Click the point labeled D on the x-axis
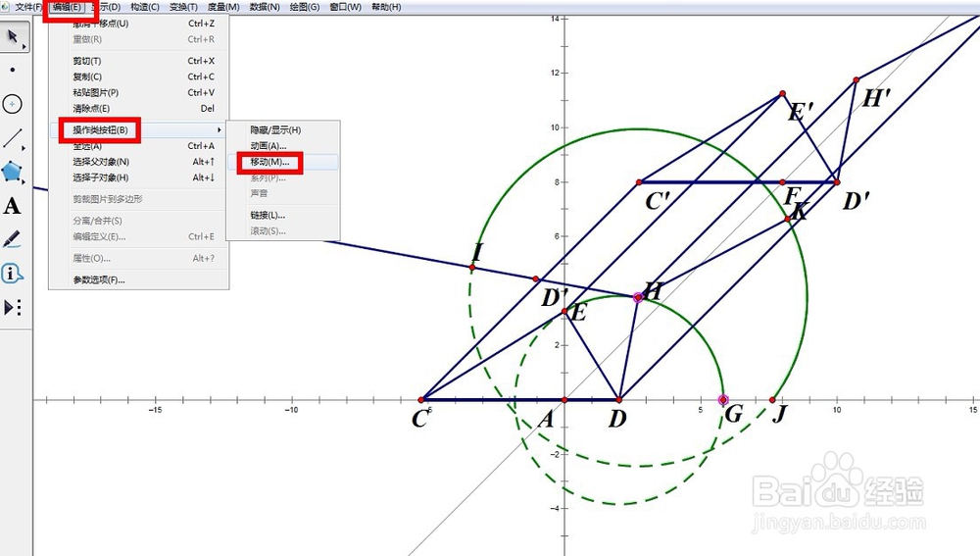Image resolution: width=980 pixels, height=556 pixels. point(618,400)
